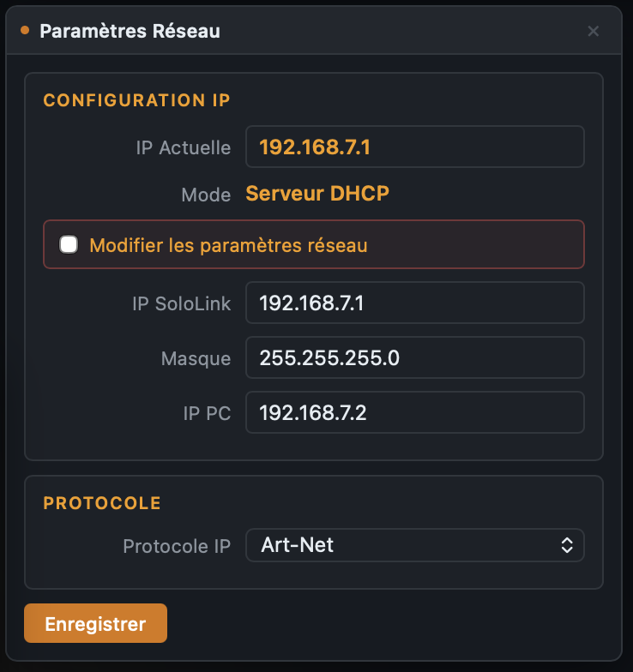
Task: Select the Masque input field
Action: click(x=415, y=357)
